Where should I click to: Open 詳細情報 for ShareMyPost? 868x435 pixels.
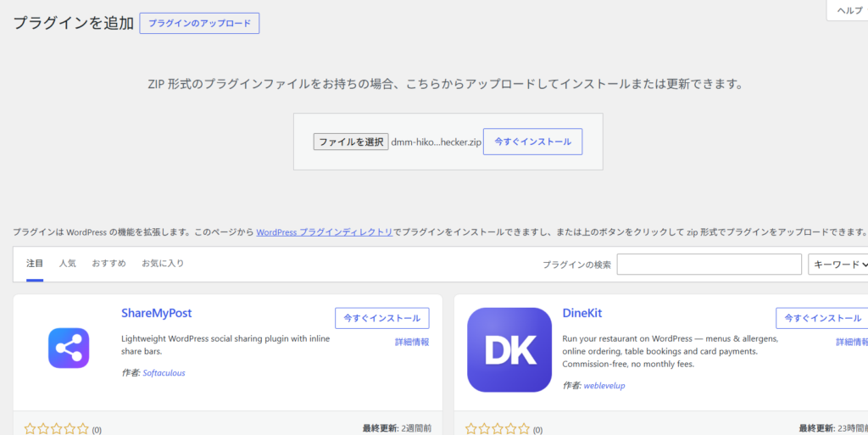[412, 342]
